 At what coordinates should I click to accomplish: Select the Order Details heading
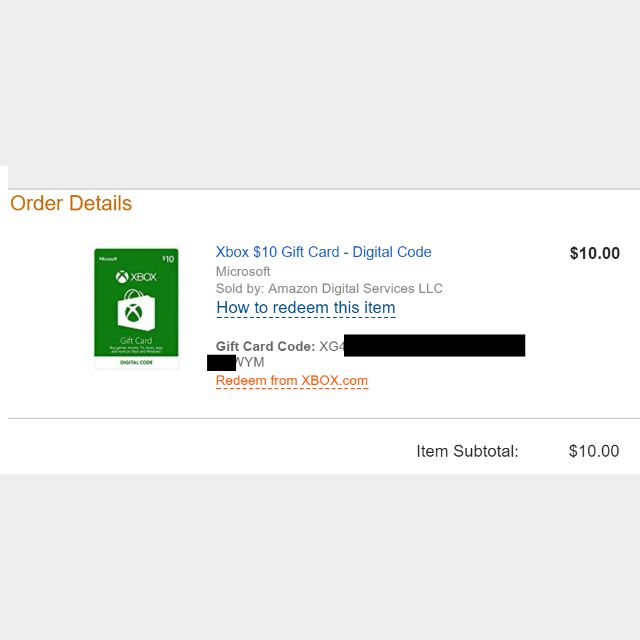71,203
